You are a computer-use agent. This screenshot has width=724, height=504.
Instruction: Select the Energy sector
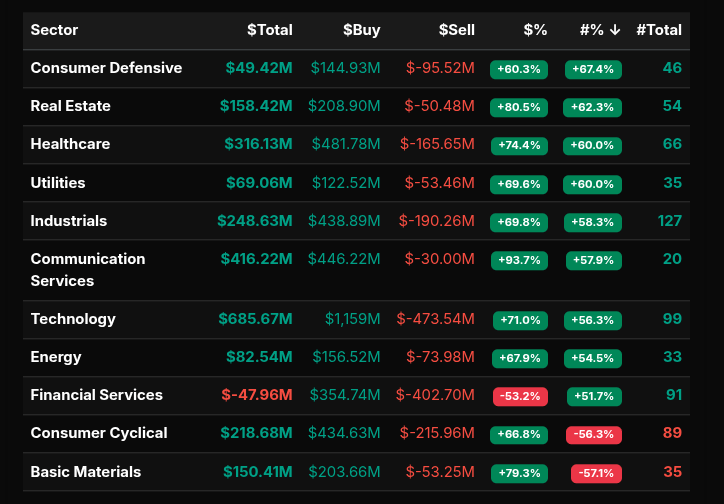(56, 357)
